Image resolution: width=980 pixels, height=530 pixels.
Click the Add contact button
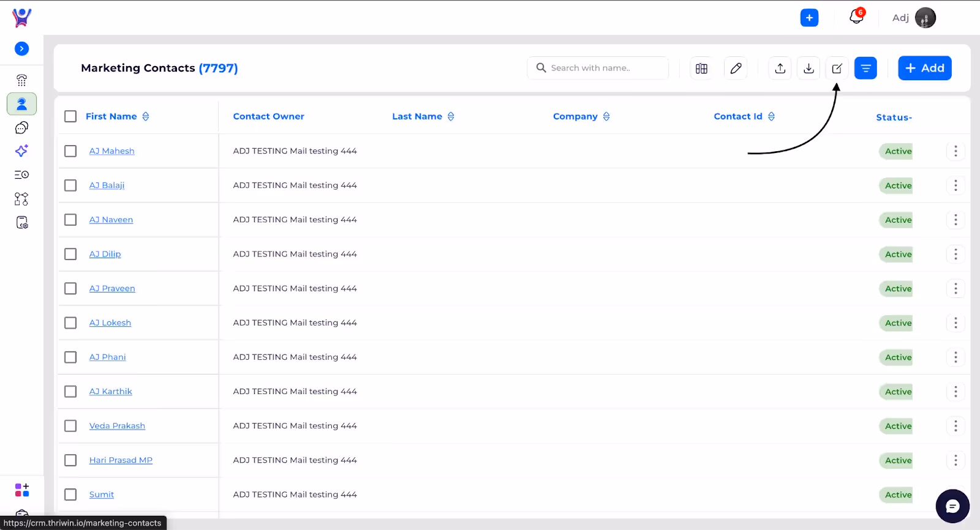[x=925, y=68]
